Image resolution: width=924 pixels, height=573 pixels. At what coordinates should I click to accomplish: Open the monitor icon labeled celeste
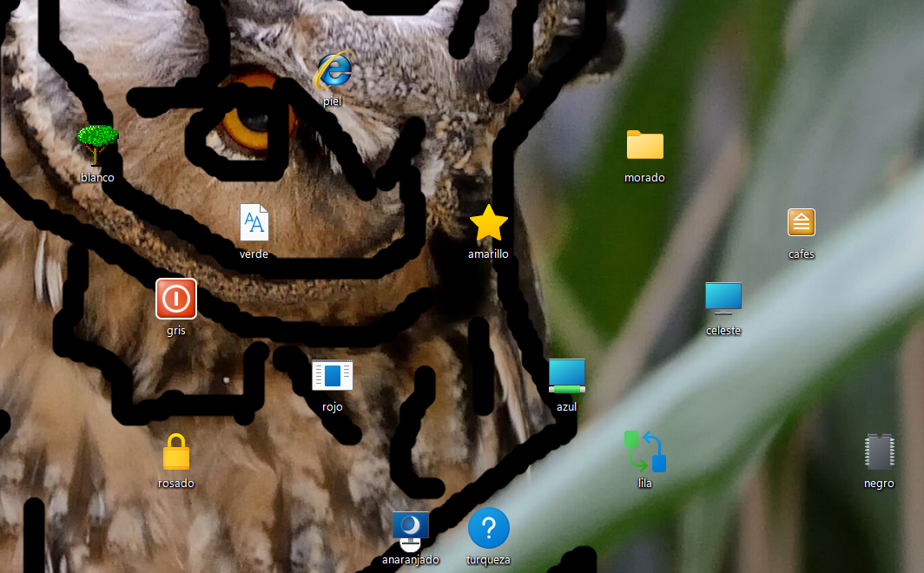point(723,299)
